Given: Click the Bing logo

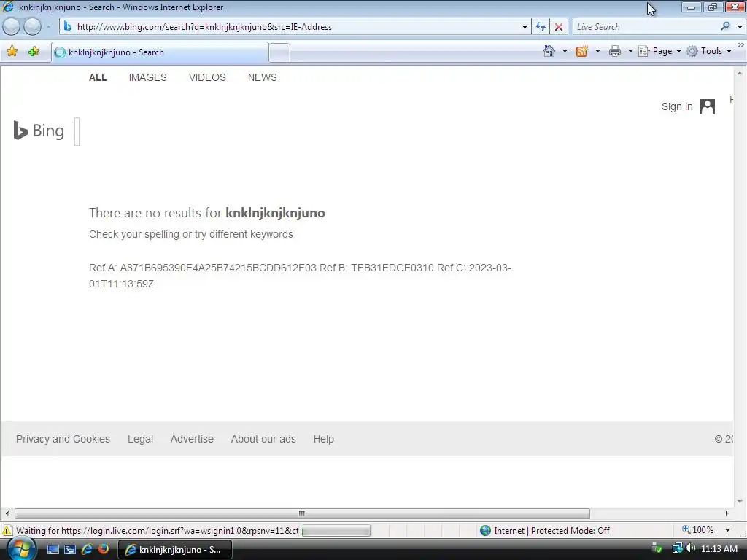Looking at the screenshot, I should 39,131.
